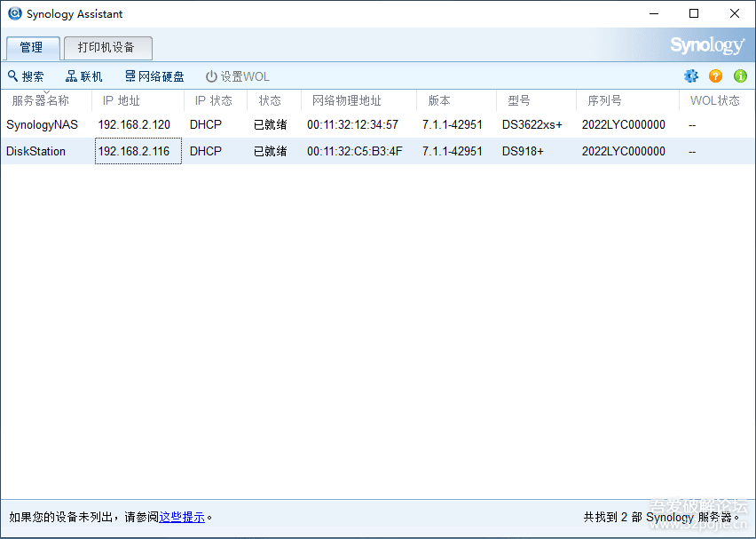Viewport: 756px width, 539px height.
Task: Open the blue gear settings icon
Action: 691,75
